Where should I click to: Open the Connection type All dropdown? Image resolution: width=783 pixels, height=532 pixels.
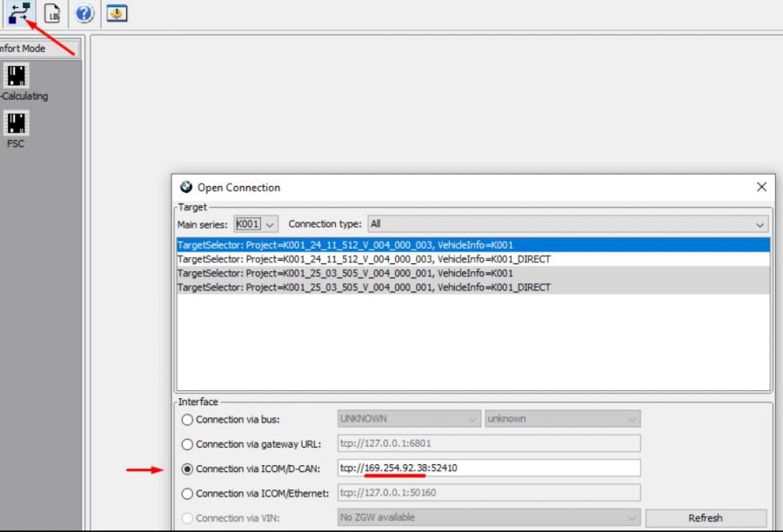tap(568, 224)
